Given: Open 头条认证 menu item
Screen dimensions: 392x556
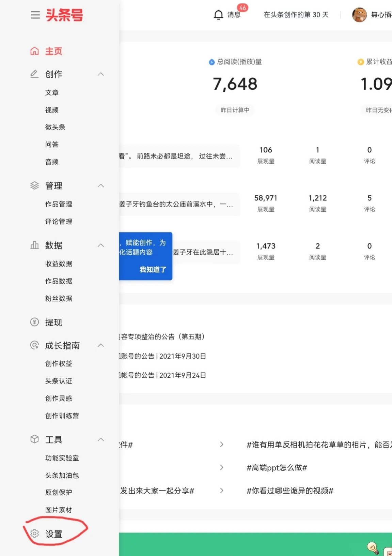Looking at the screenshot, I should [x=59, y=381].
